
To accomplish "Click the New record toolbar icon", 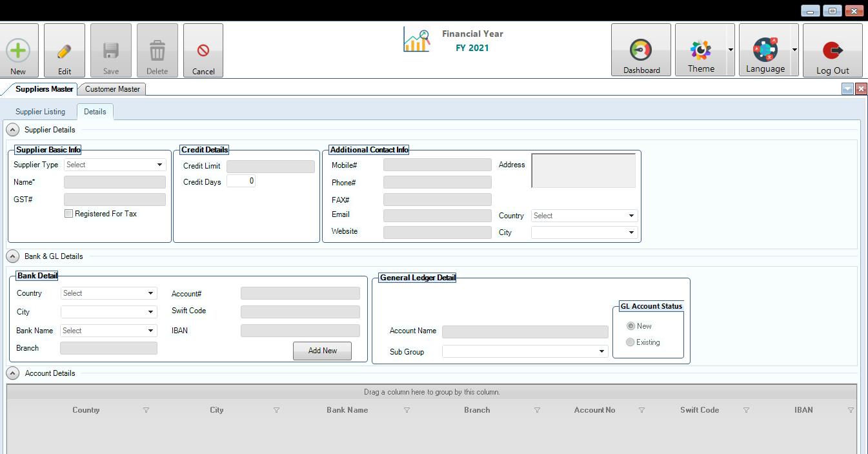I will pyautogui.click(x=18, y=50).
